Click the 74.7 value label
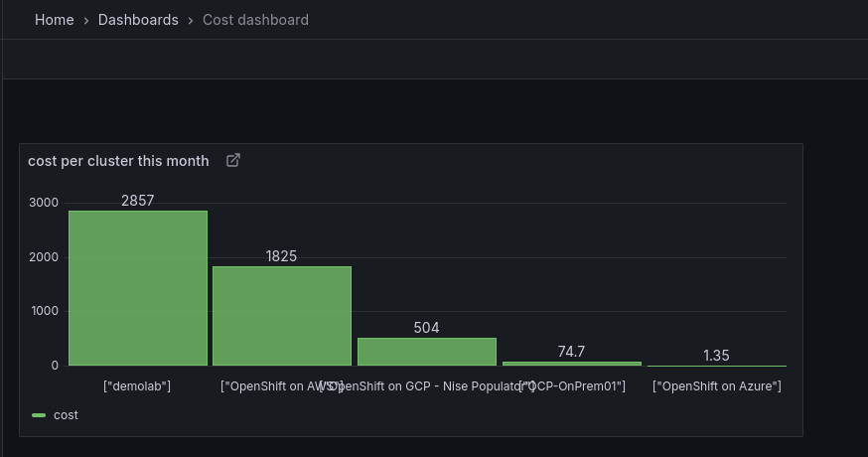This screenshot has height=457, width=868. point(571,352)
